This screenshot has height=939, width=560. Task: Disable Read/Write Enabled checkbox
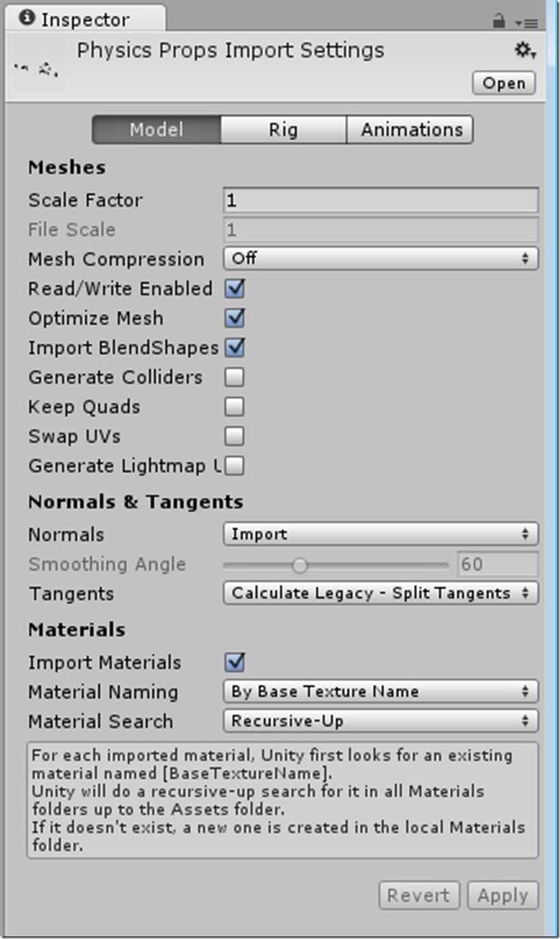235,289
